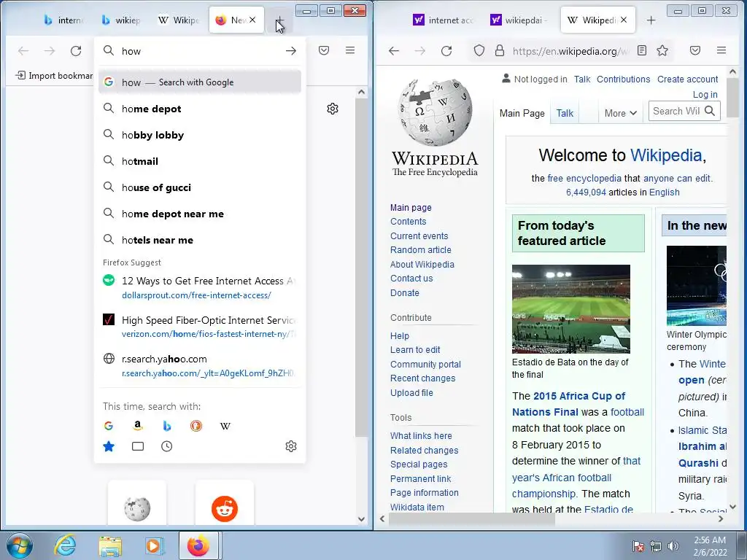
Task: Choose 'hobby lobby' suggestion
Action: [200, 135]
